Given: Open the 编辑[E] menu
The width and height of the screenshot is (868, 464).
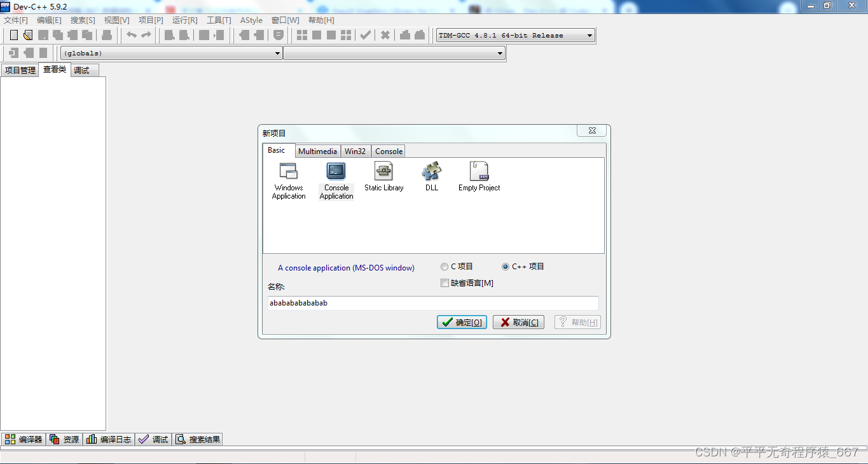Looking at the screenshot, I should point(49,20).
